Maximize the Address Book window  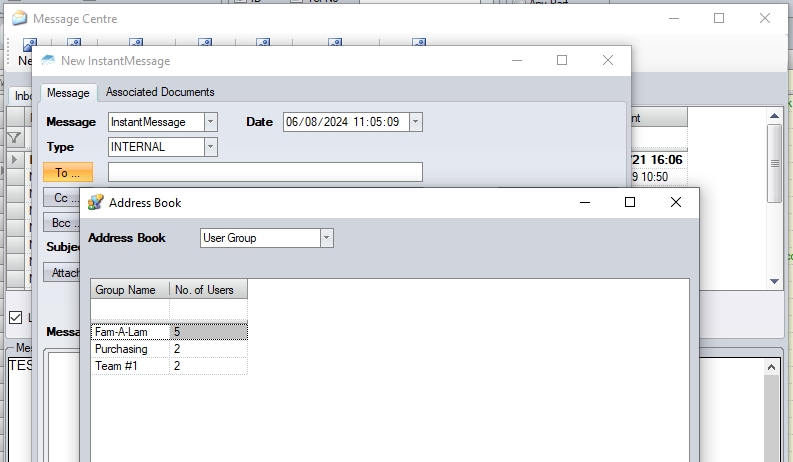(x=630, y=202)
